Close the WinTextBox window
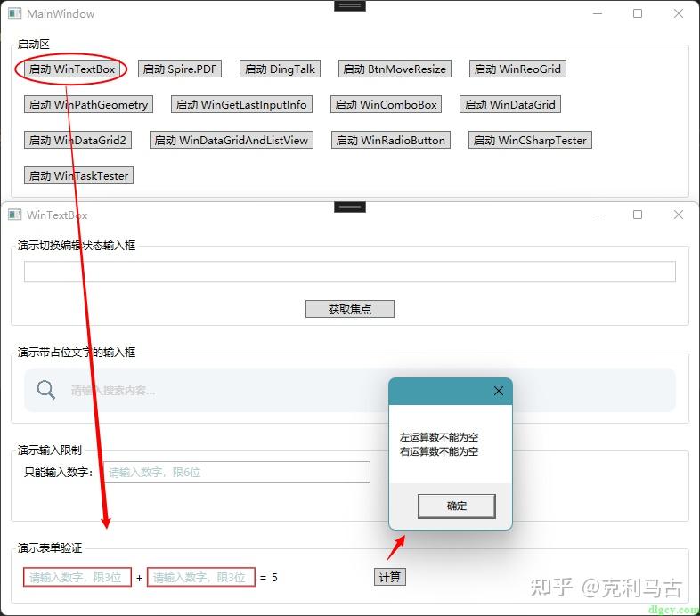The width and height of the screenshot is (700, 616). 678,215
